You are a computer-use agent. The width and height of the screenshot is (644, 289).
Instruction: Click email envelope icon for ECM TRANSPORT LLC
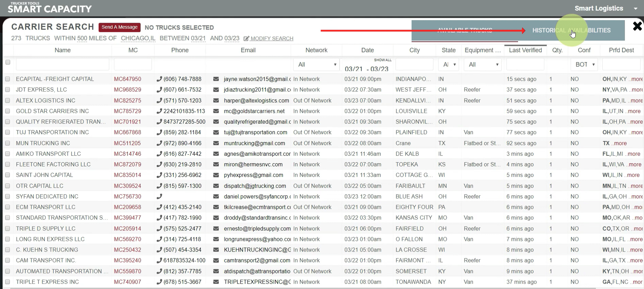click(x=216, y=207)
